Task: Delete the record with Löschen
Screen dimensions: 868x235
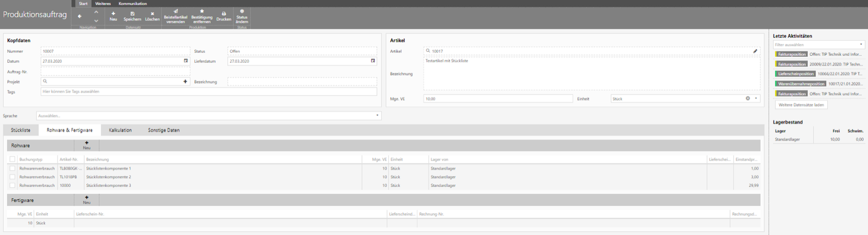Action: point(152,16)
